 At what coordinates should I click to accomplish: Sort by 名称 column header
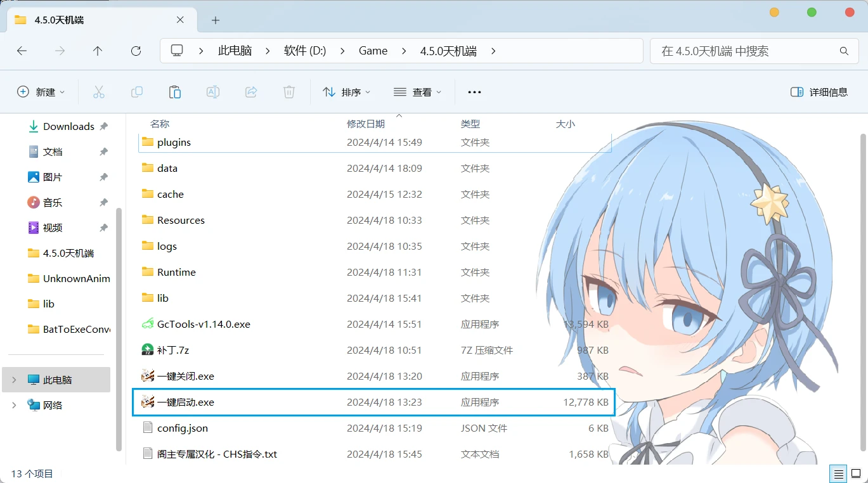(x=160, y=124)
